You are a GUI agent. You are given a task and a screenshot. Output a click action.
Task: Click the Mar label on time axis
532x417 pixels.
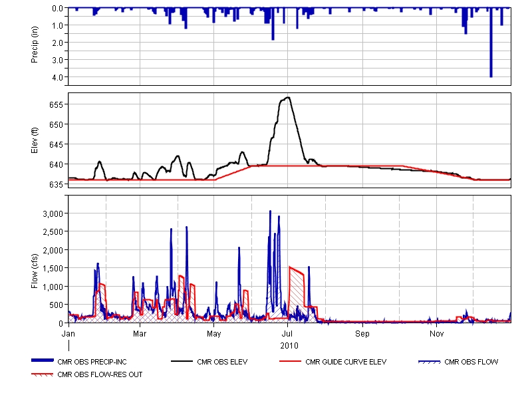(140, 333)
